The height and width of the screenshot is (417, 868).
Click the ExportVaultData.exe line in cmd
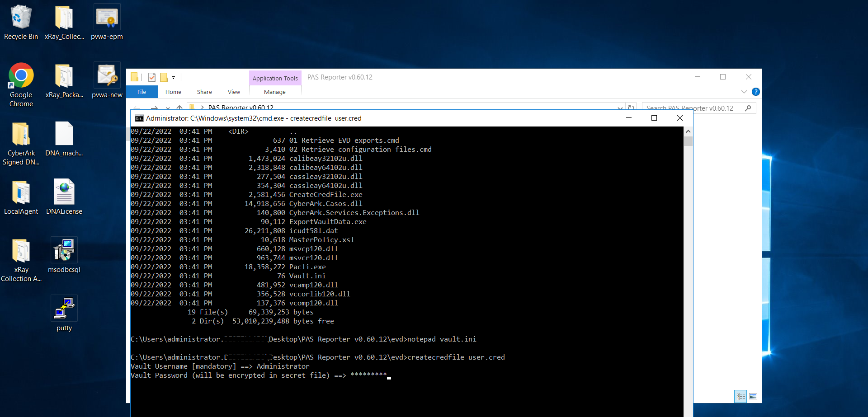coord(249,222)
